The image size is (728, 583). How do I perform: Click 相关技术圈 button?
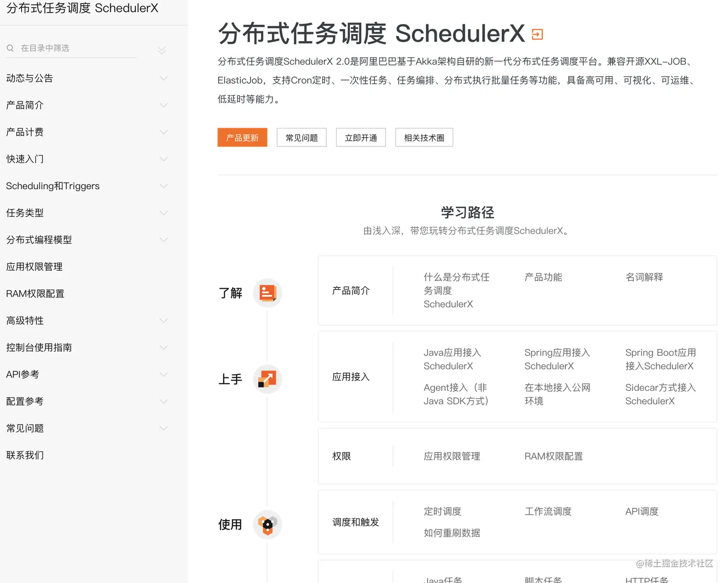pos(424,138)
